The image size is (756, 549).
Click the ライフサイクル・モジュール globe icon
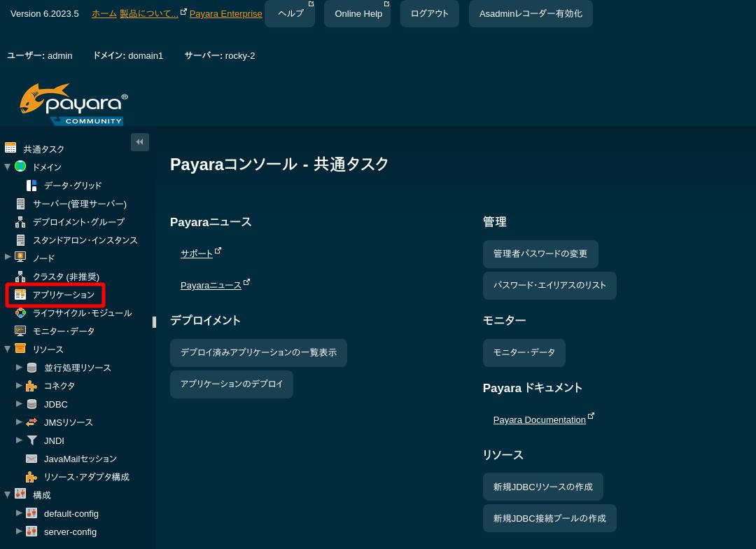pyautogui.click(x=20, y=313)
